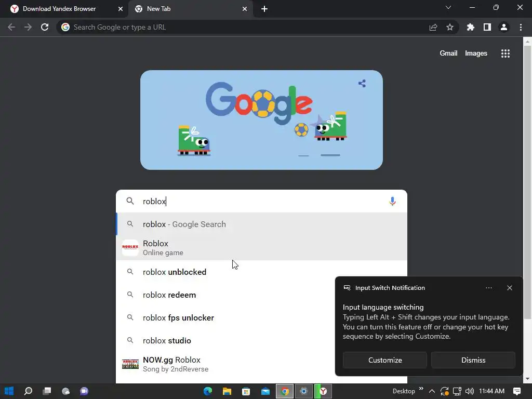Start voice search with the microphone
The image size is (532, 399).
click(x=392, y=201)
